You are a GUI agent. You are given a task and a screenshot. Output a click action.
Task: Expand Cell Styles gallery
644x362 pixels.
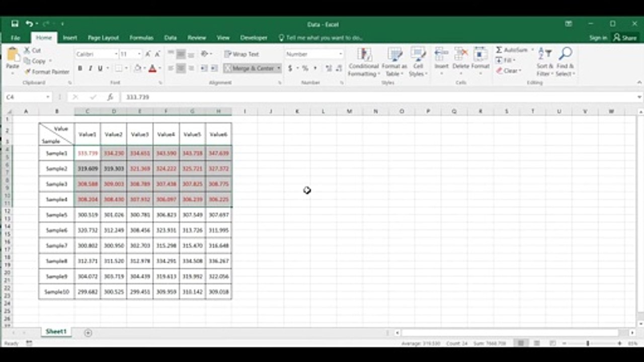pos(418,62)
